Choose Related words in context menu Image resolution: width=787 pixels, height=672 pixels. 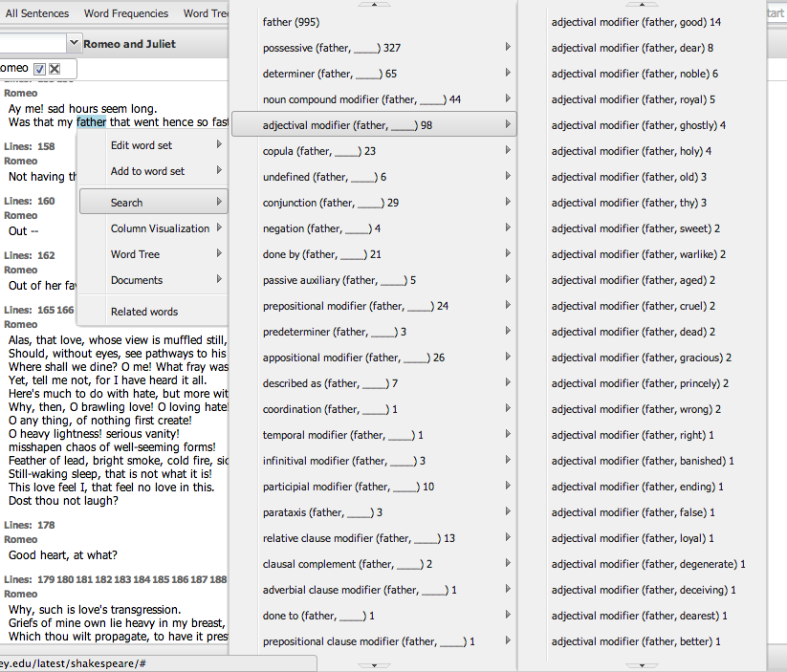(154, 312)
